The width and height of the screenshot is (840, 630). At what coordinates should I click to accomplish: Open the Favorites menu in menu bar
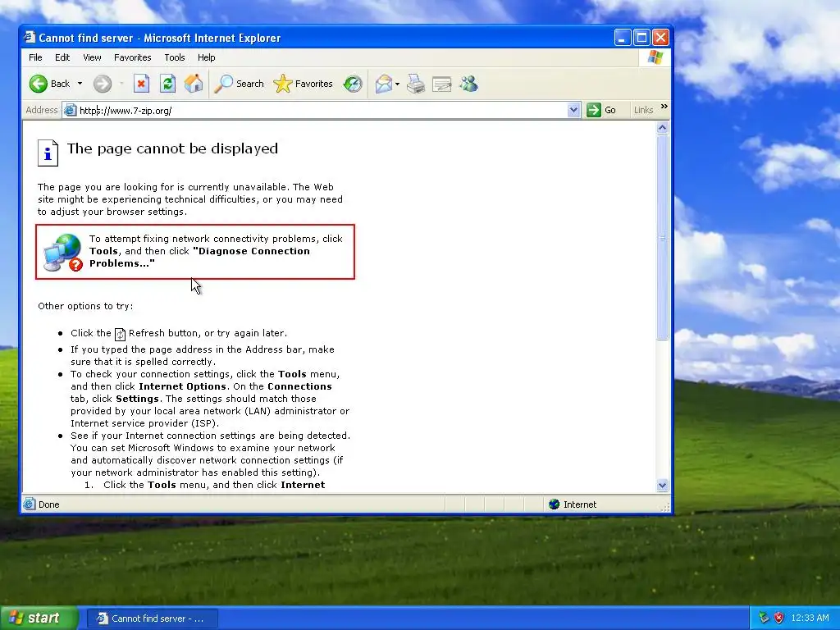coord(132,57)
